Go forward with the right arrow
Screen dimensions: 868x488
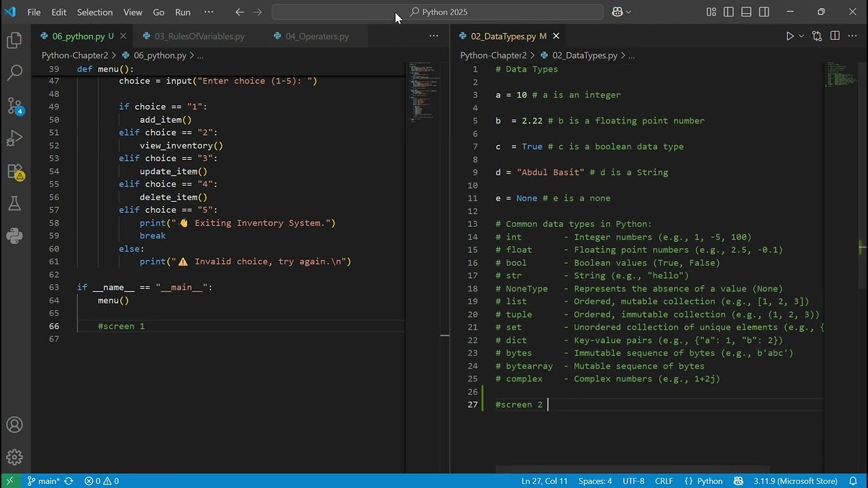[x=257, y=12]
